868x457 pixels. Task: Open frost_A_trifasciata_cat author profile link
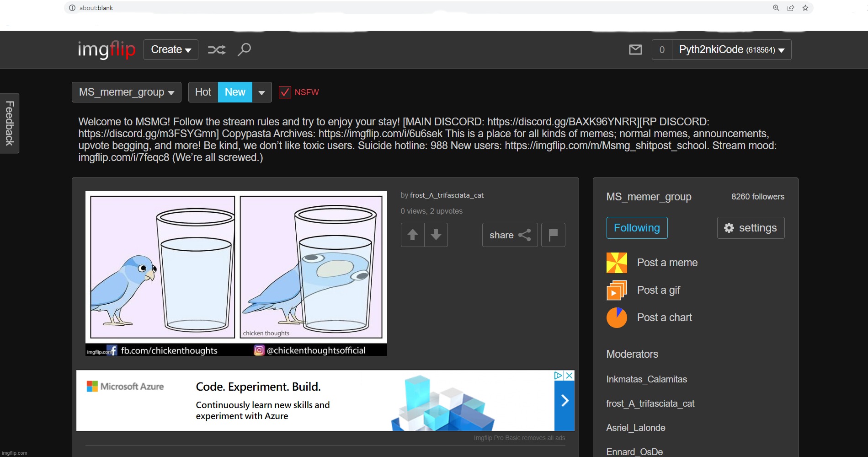[447, 195]
